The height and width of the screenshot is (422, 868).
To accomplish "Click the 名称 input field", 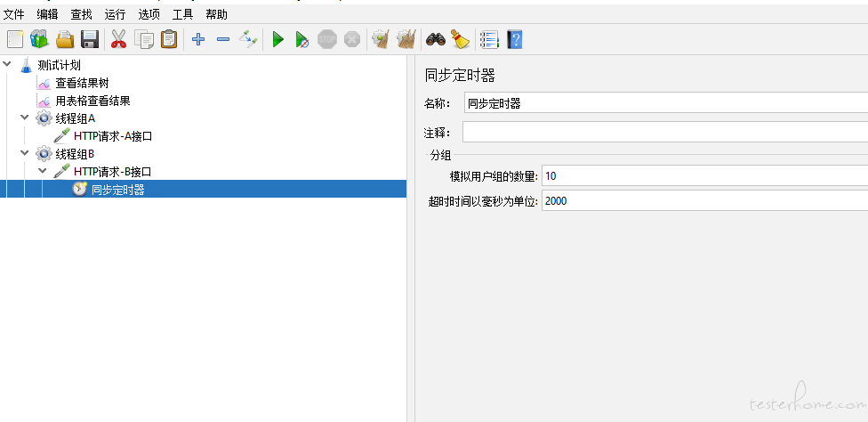I will coord(666,103).
